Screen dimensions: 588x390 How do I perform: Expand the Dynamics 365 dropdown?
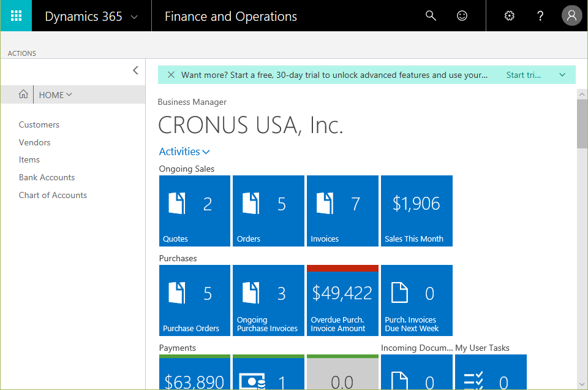point(134,17)
